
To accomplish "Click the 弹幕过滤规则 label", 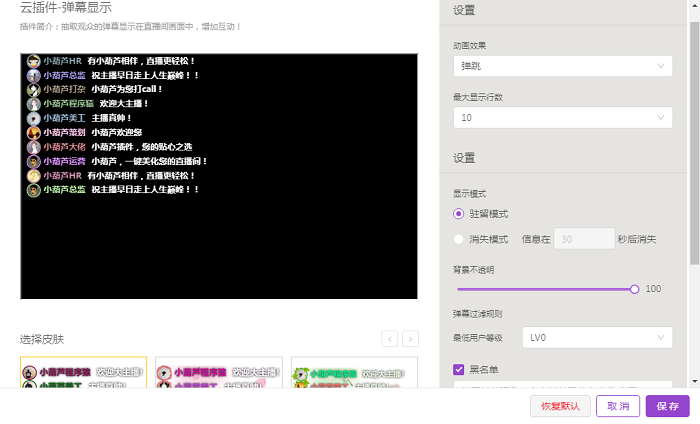I will pos(478,314).
